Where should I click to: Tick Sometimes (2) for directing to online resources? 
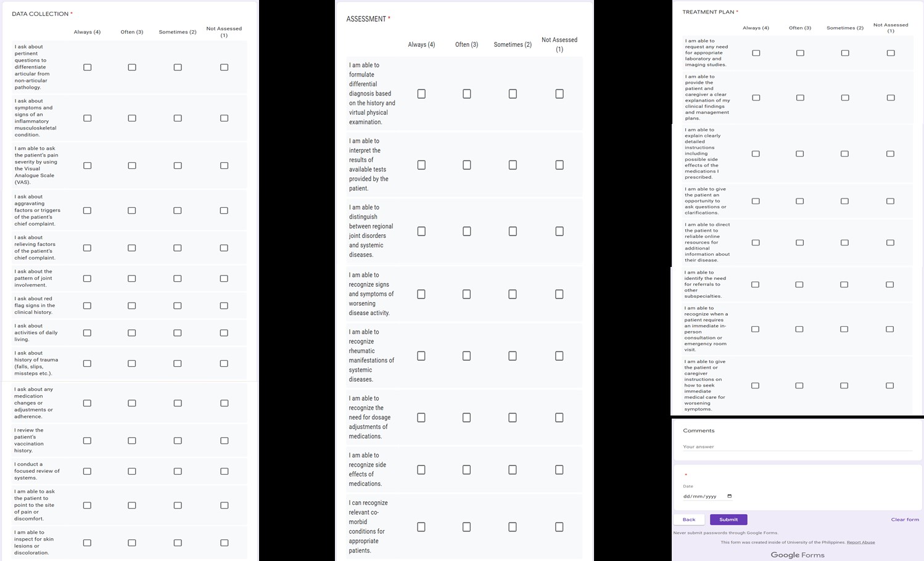[844, 243]
